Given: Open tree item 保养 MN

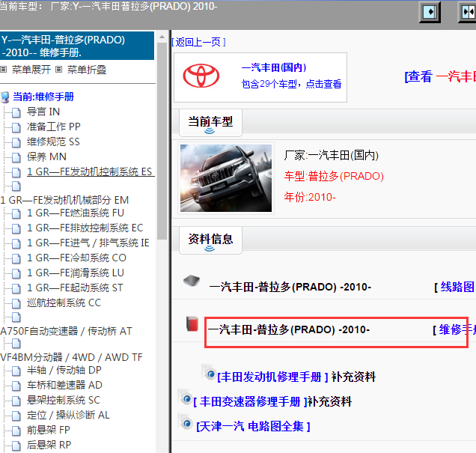Looking at the screenshot, I should tap(46, 156).
